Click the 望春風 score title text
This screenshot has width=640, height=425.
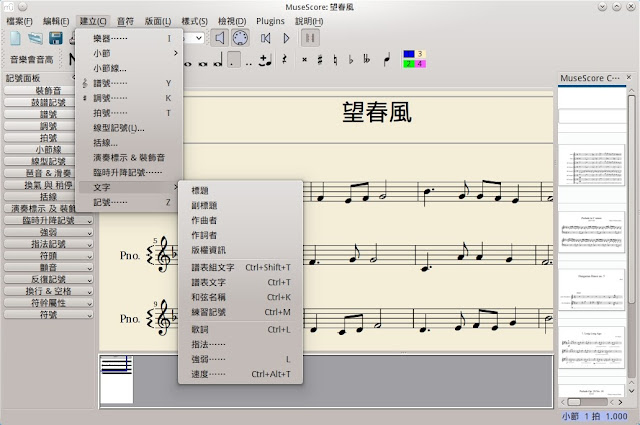coord(377,112)
